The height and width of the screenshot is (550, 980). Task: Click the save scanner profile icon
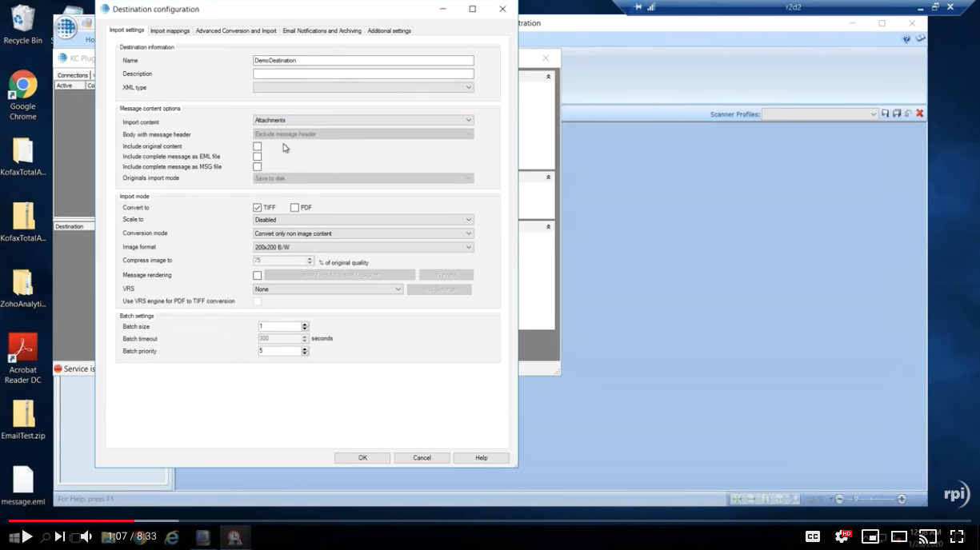885,114
